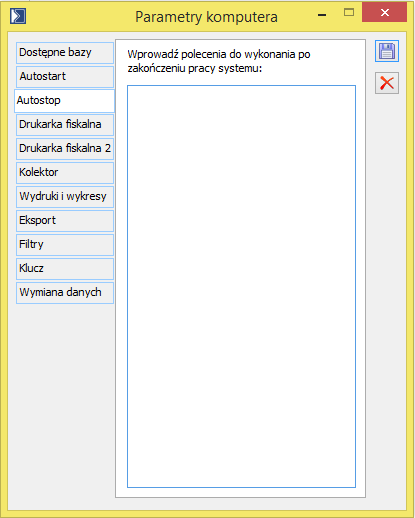The image size is (415, 518).
Task: Click inside the shutdown commands text area
Action: point(241,286)
